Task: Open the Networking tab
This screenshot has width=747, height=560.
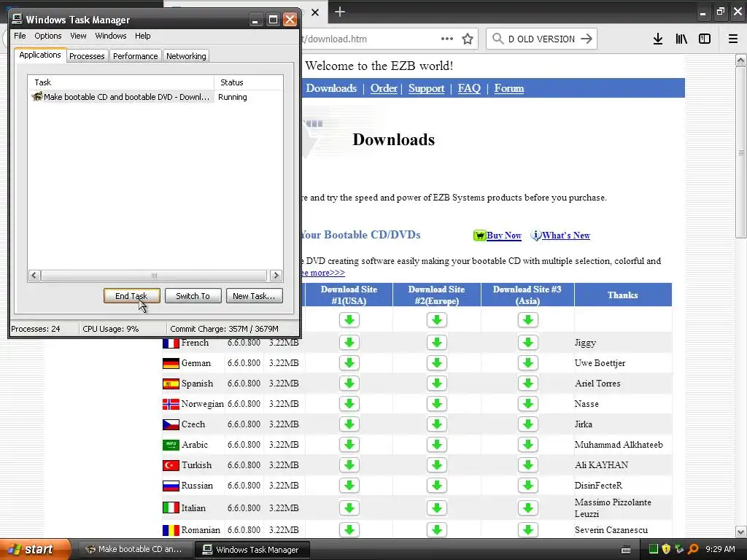Action: [x=186, y=55]
